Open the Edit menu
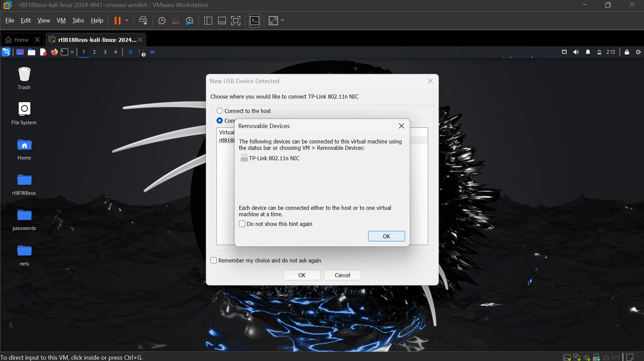This screenshot has height=361, width=644. [x=26, y=20]
